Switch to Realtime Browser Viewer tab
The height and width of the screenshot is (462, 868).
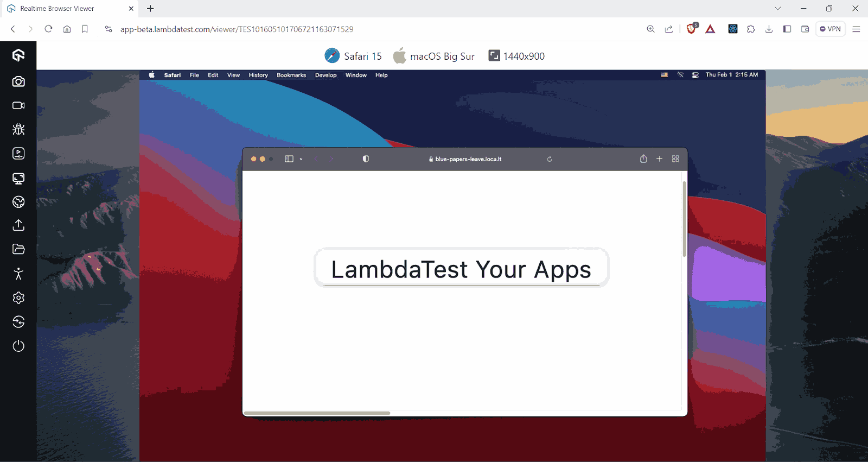pos(71,9)
